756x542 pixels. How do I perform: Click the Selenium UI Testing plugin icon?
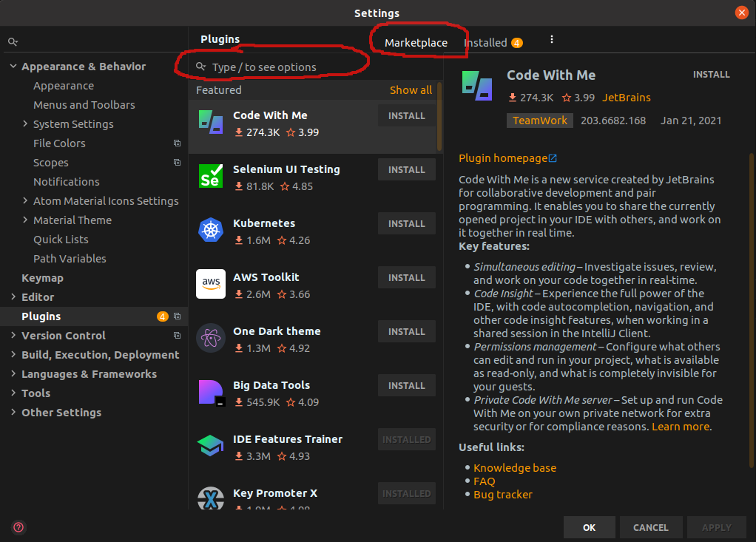pyautogui.click(x=211, y=176)
